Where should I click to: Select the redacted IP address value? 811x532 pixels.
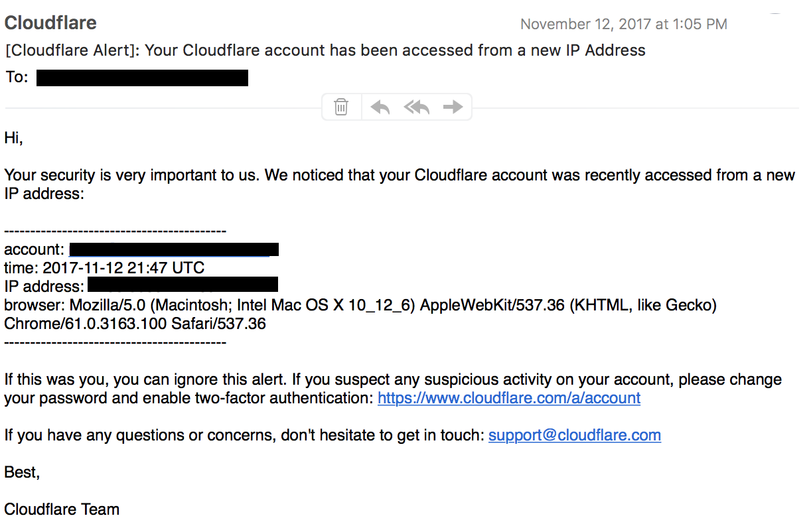click(183, 286)
